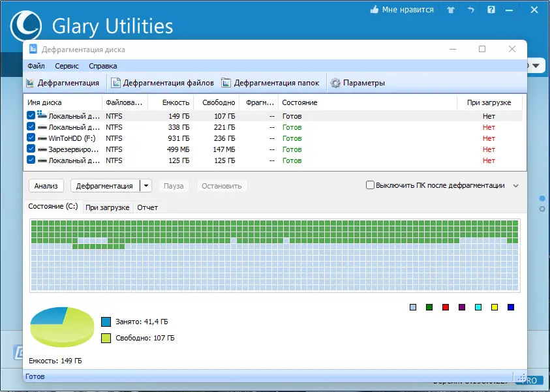Click the disk usage pie chart
Viewport: 550px width, 392px height.
coord(62,327)
